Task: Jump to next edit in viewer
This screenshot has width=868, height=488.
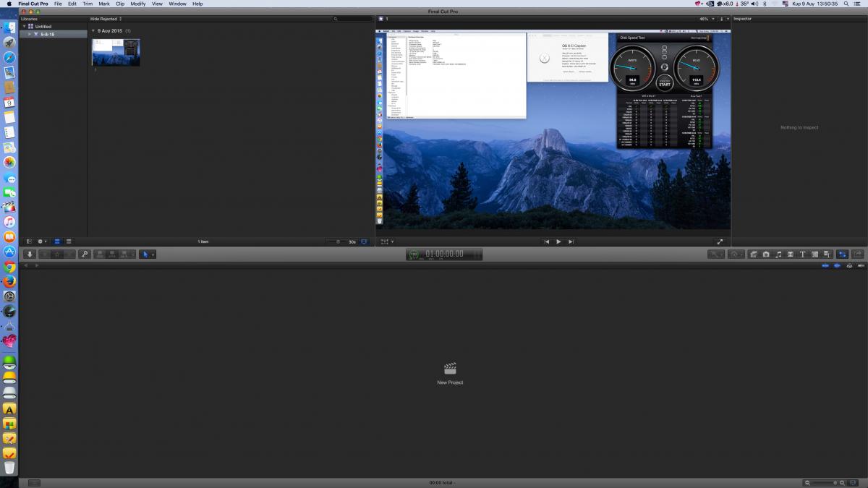Action: (571, 241)
